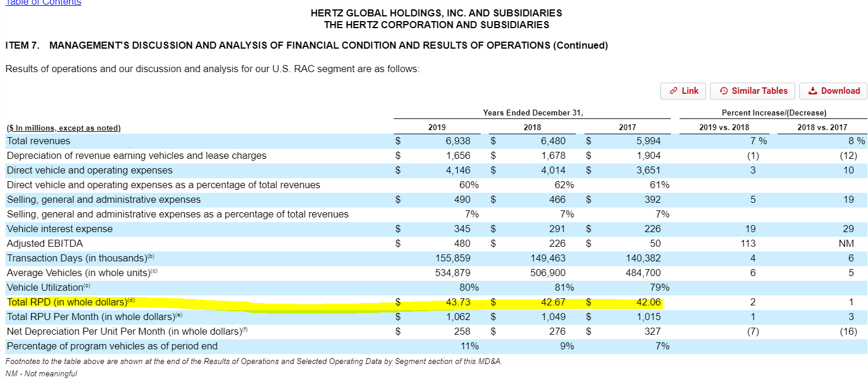Click 'Vehicle interest expense' row label
Screen dimensions: 868x381
pos(59,229)
